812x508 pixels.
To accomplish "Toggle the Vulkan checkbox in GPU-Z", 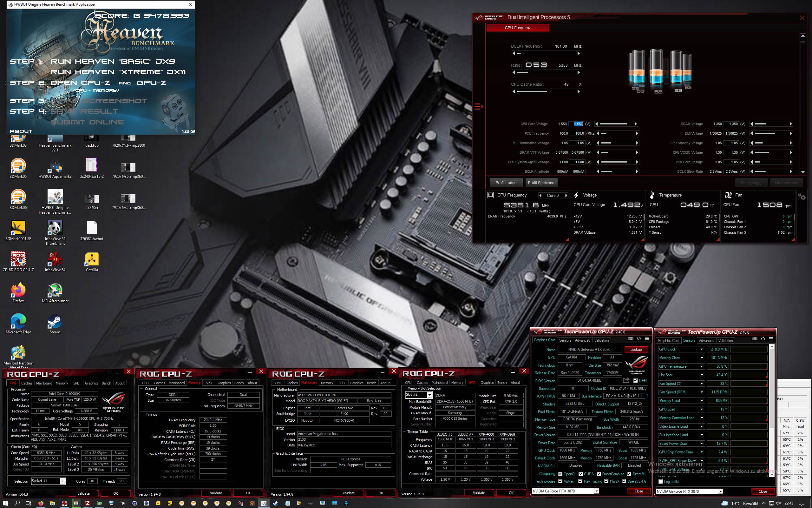I will point(560,481).
